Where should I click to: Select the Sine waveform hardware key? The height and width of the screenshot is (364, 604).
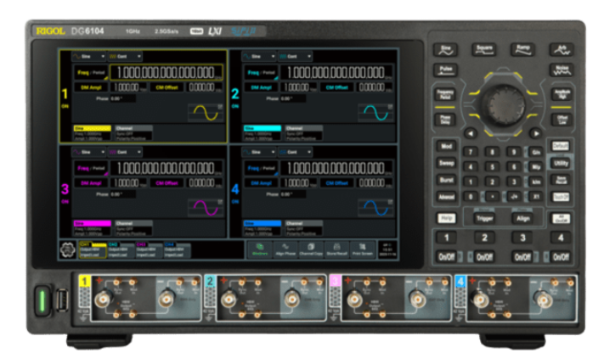pyautogui.click(x=446, y=49)
